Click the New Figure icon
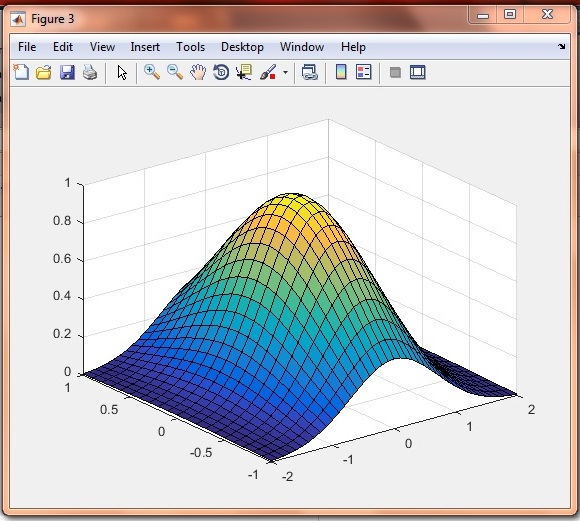 click(x=21, y=72)
